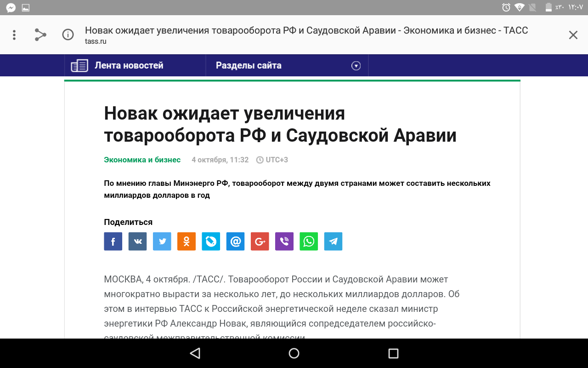Share via Mail.ru @ icon

235,241
